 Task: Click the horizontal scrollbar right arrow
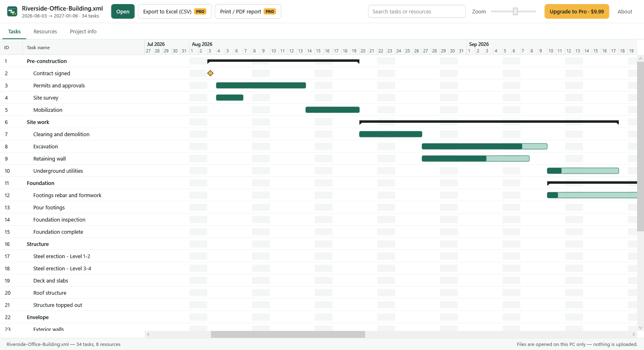633,334
